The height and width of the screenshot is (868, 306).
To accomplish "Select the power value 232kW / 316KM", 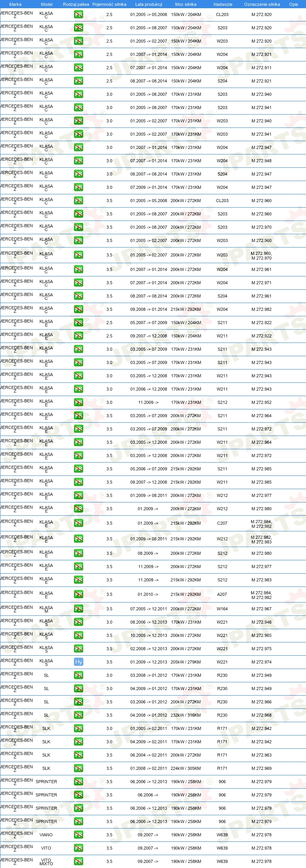I will pos(186,715).
